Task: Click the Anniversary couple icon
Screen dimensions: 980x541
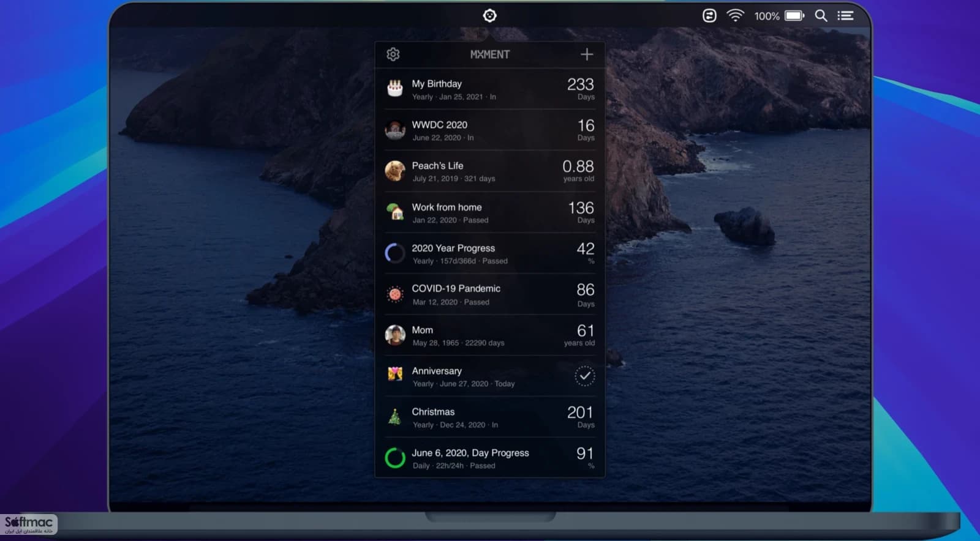Action: 395,373
